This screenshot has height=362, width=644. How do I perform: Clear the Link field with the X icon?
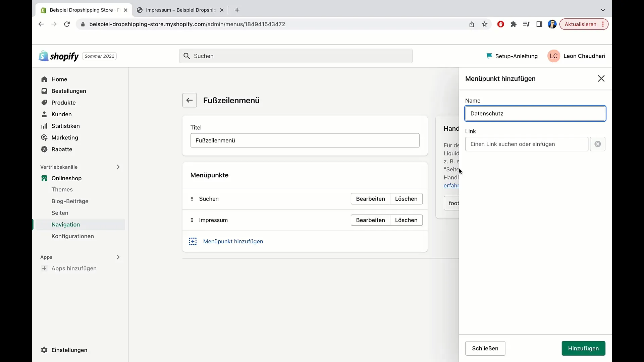598,144
